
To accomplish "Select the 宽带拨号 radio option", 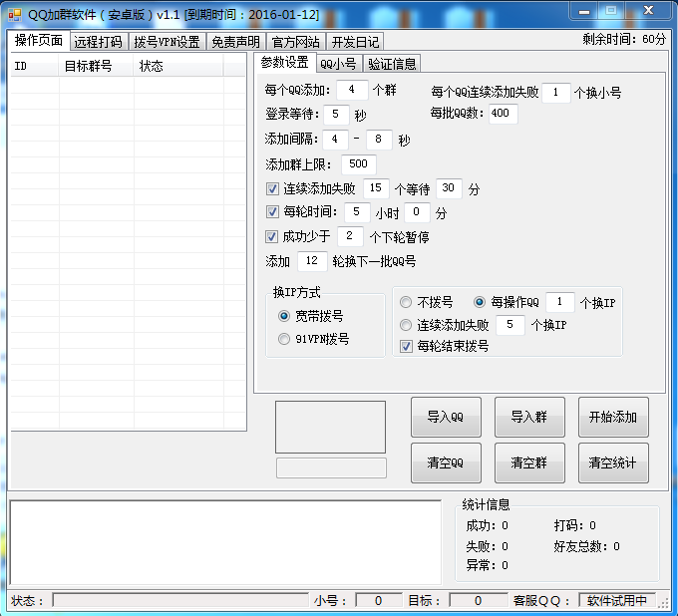I will (284, 316).
